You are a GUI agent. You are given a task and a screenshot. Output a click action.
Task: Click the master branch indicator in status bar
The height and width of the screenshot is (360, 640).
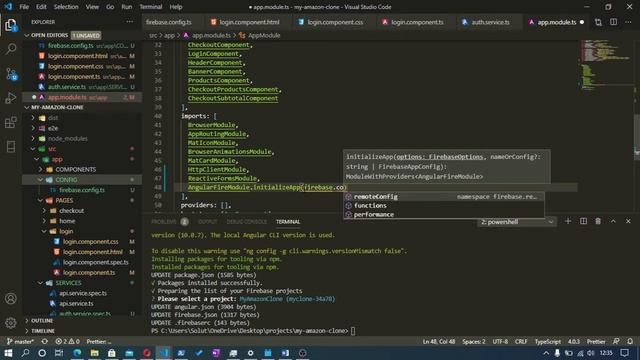(21, 341)
